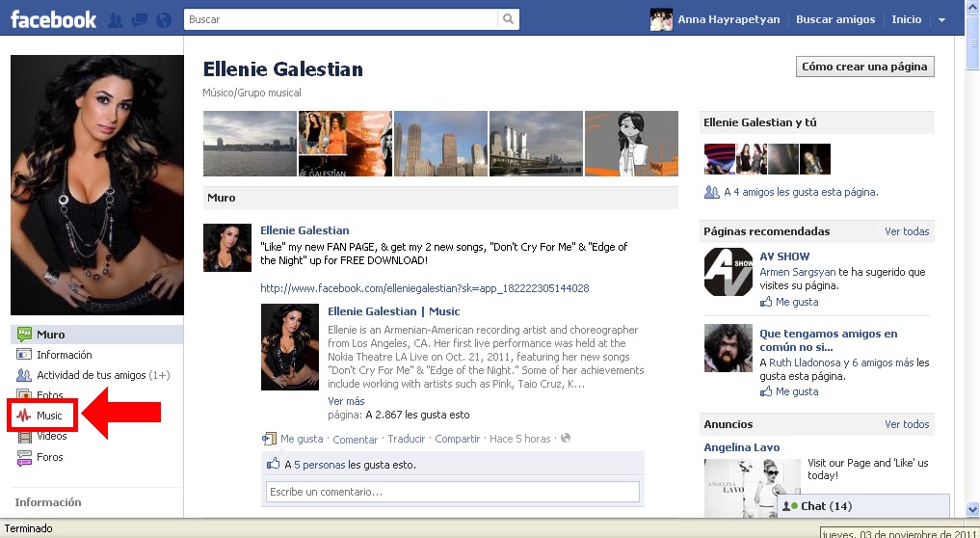Screen dimensions: 980x538
Task: Click Buscar amigos in top bar
Action: 835,19
